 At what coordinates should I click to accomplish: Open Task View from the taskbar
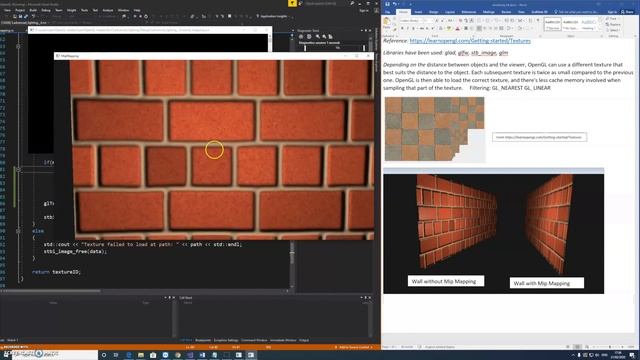116,355
